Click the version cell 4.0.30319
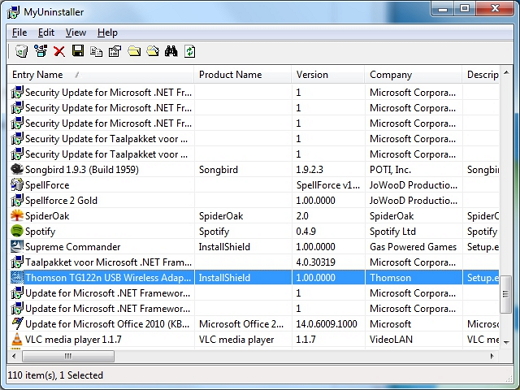This screenshot has width=520, height=390. (316, 262)
